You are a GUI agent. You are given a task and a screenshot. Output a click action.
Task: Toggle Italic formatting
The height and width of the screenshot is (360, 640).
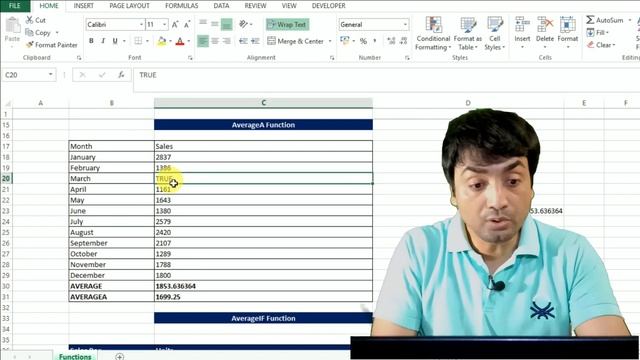pos(103,41)
